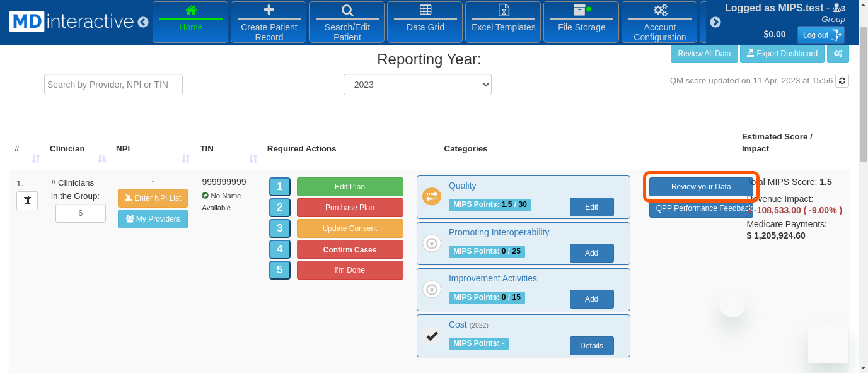Toggle sort order on NPI column
The width and height of the screenshot is (868, 373).
click(x=185, y=158)
